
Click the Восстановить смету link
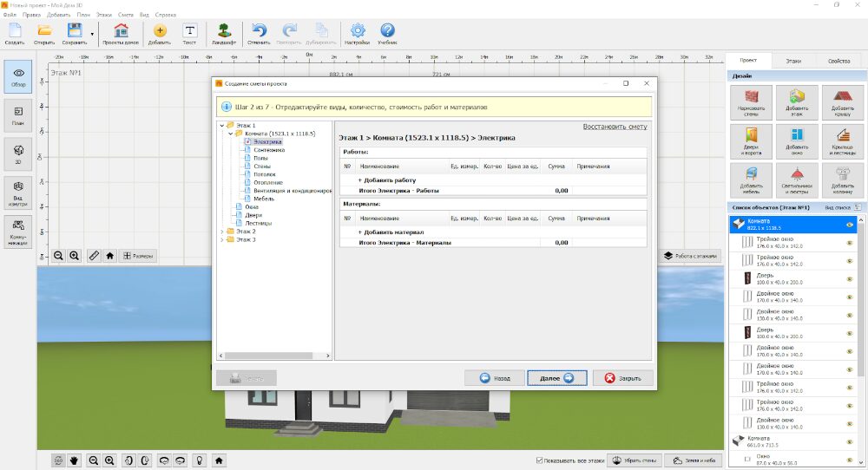click(x=615, y=127)
